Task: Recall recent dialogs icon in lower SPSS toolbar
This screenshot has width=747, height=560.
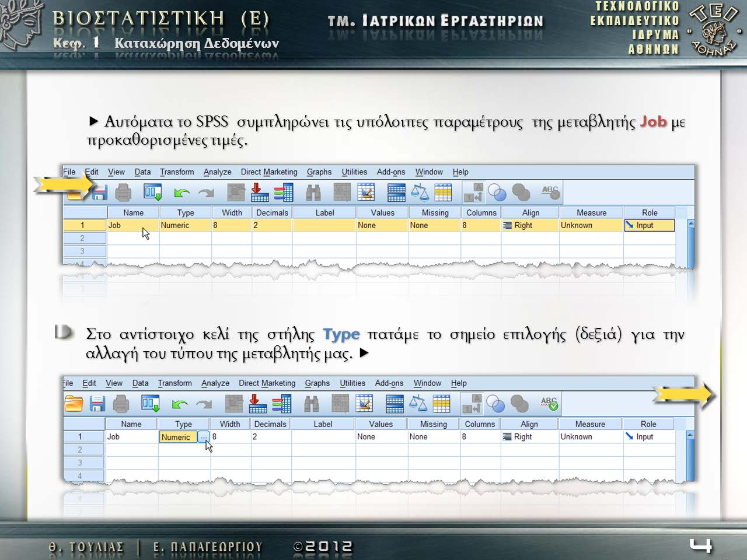Action: pos(151,403)
